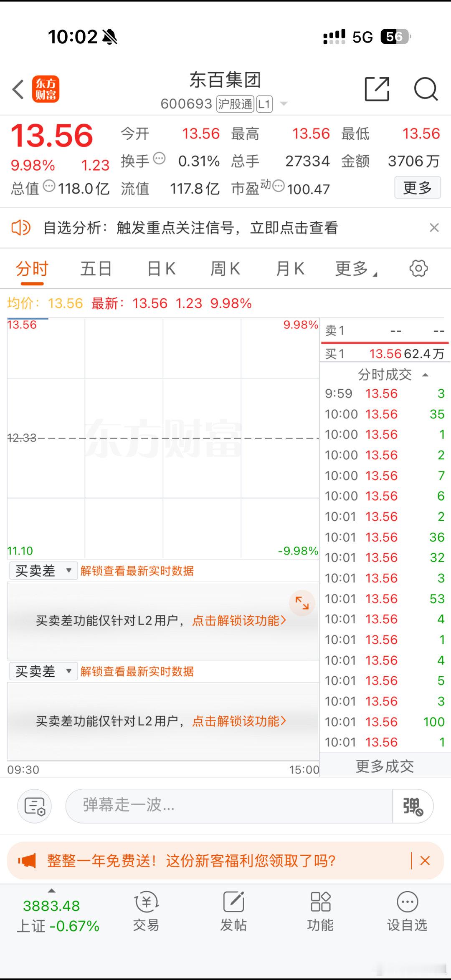Switch to the 月K tab
The height and width of the screenshot is (980, 451).
tap(290, 269)
